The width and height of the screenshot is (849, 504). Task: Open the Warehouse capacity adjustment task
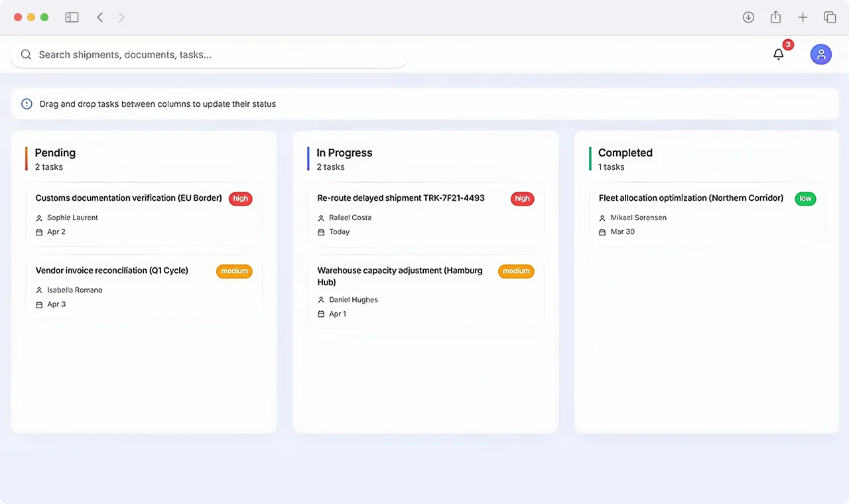(426, 292)
